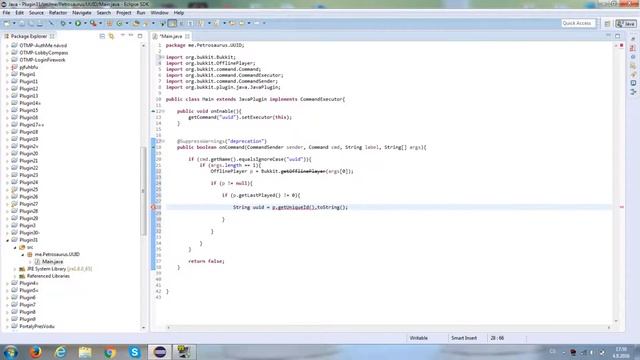Fold the onCommand method at line 17
The image size is (640, 360).
[162, 141]
